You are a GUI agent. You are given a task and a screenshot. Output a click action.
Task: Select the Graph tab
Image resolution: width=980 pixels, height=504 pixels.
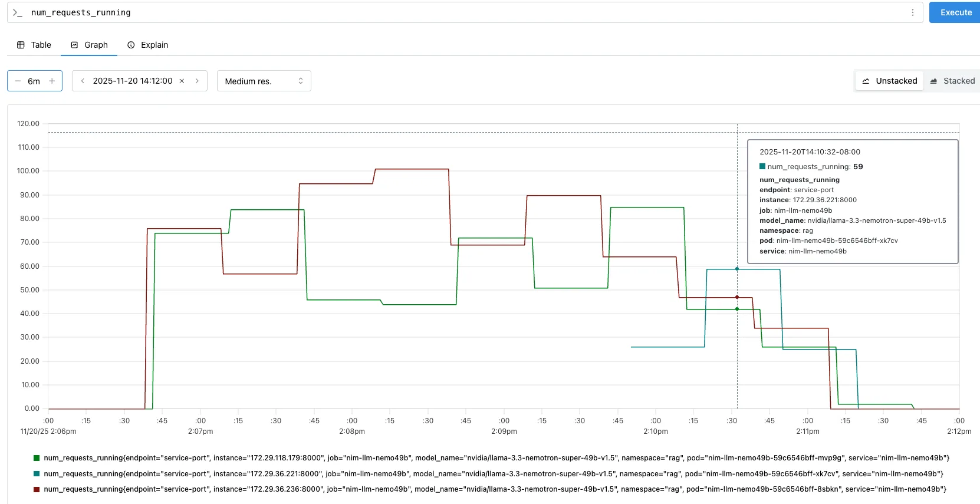click(x=89, y=45)
